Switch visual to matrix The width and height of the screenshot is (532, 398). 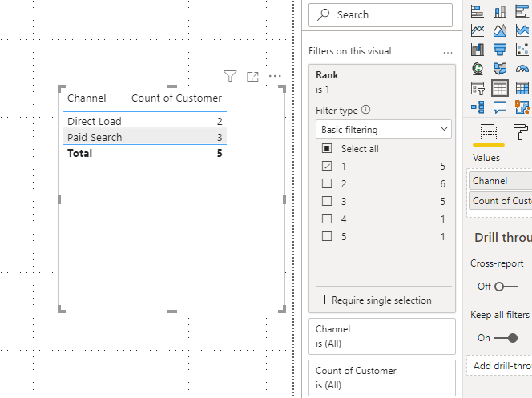(522, 88)
